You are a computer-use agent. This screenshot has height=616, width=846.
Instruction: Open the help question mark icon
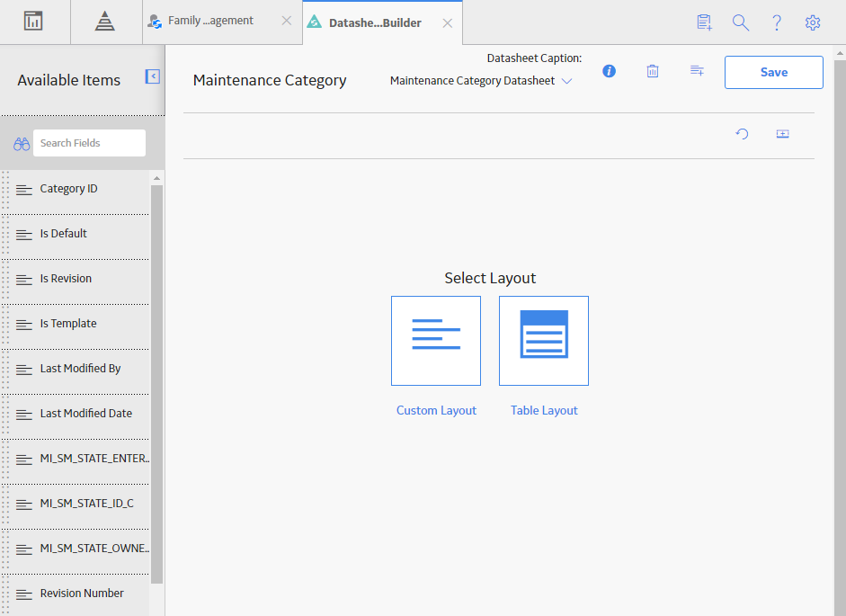[x=777, y=22]
